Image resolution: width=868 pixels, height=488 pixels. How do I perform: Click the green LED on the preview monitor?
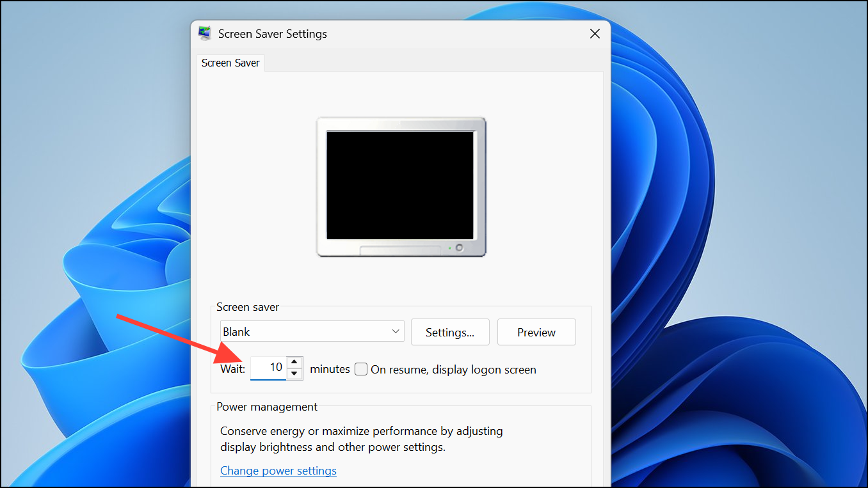click(x=449, y=248)
